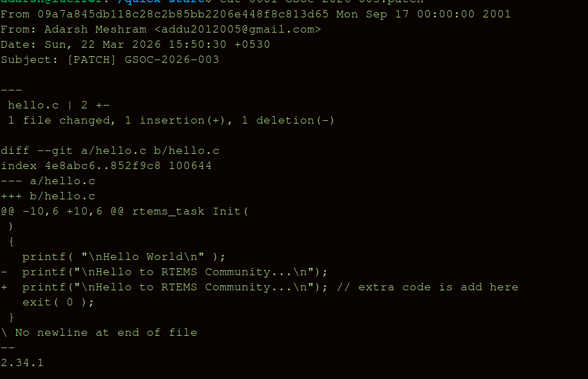Click the '// extra code is add here' comment
The width and height of the screenshot is (588, 379).
(427, 287)
